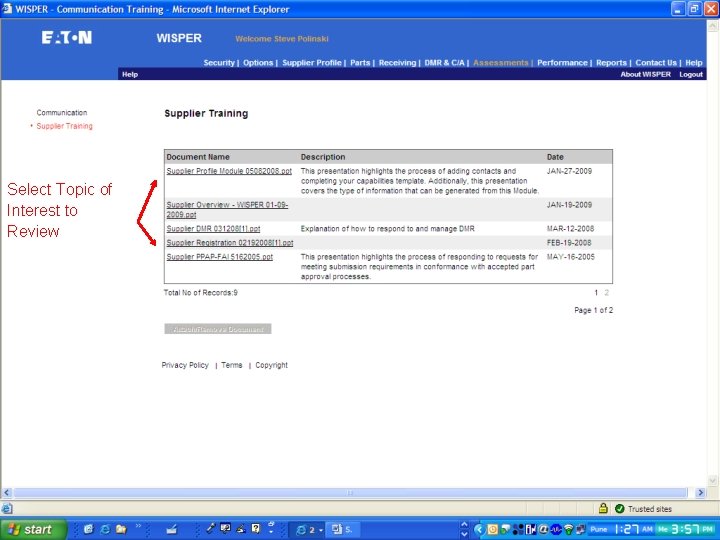Click the Attach/Remove Document button
The width and height of the screenshot is (720, 540).
coord(218,329)
